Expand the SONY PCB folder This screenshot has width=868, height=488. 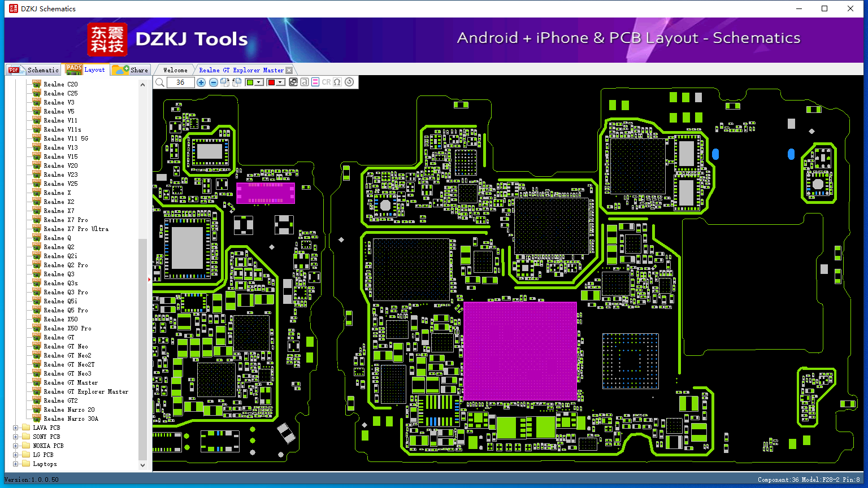pos(16,437)
